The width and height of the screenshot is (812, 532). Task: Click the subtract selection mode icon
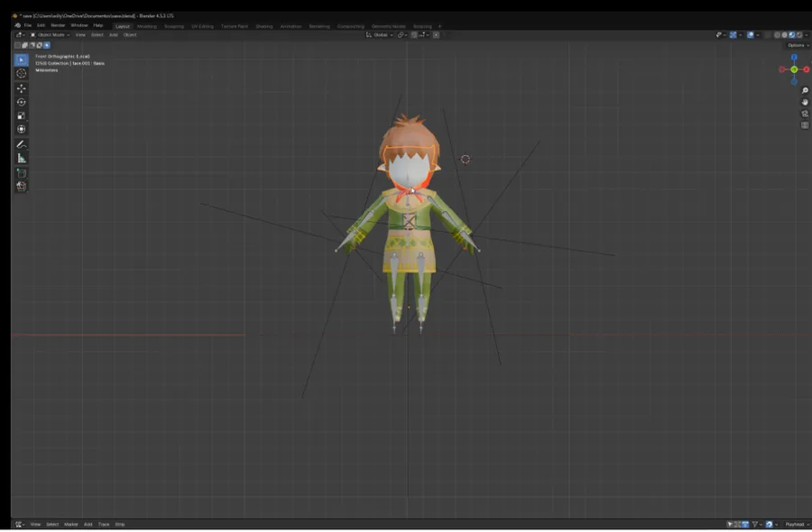point(32,46)
